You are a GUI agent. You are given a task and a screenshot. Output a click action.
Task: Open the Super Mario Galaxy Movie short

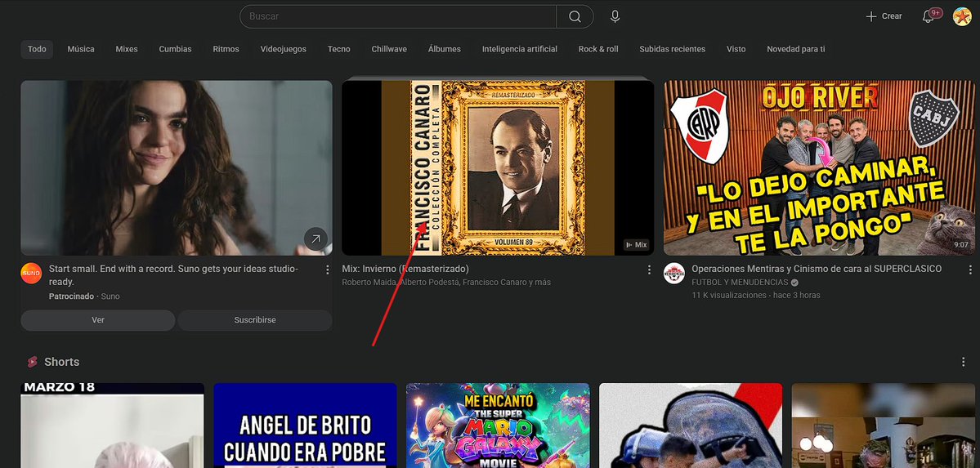[x=498, y=426]
